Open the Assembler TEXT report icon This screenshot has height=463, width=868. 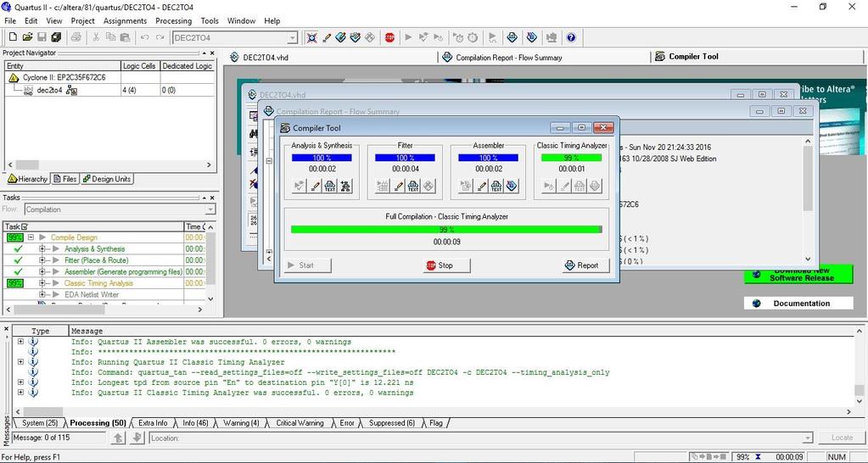click(x=496, y=187)
